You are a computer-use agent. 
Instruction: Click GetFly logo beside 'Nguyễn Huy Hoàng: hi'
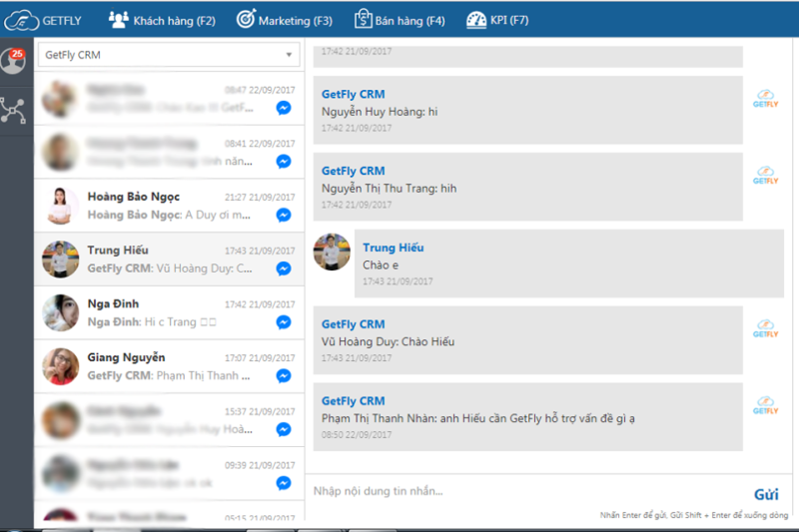765,99
